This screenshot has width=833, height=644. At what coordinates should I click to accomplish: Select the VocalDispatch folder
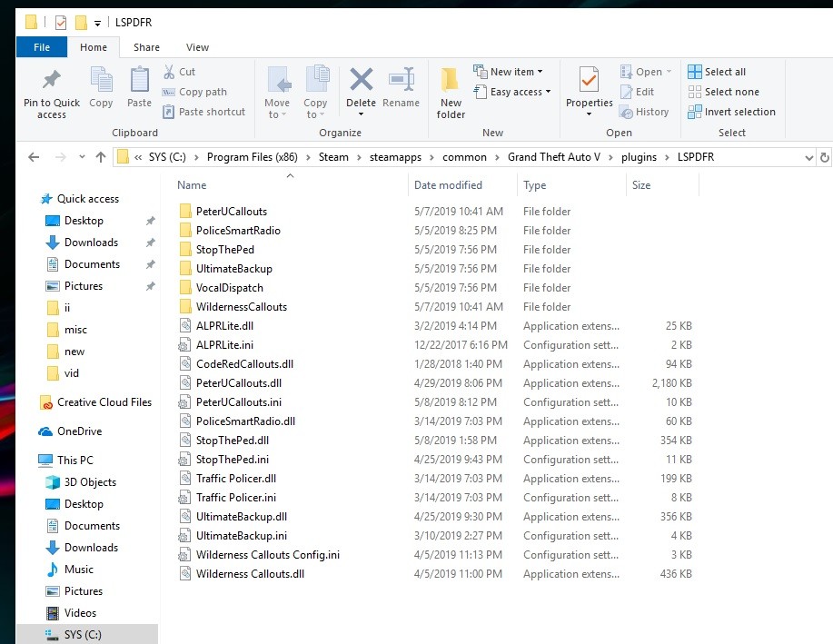(x=230, y=288)
